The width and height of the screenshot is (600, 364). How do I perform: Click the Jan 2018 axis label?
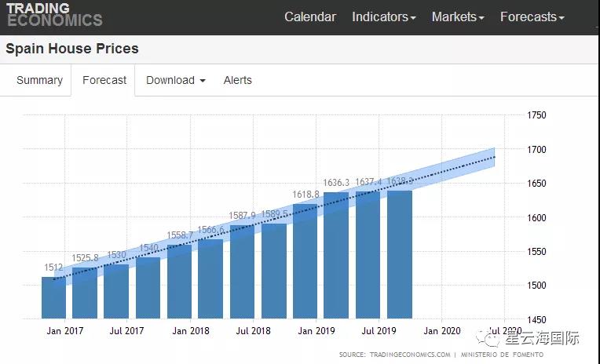point(191,331)
